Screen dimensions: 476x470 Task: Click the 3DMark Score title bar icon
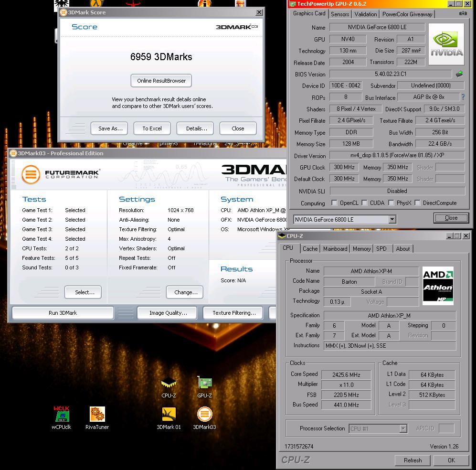tap(63, 12)
